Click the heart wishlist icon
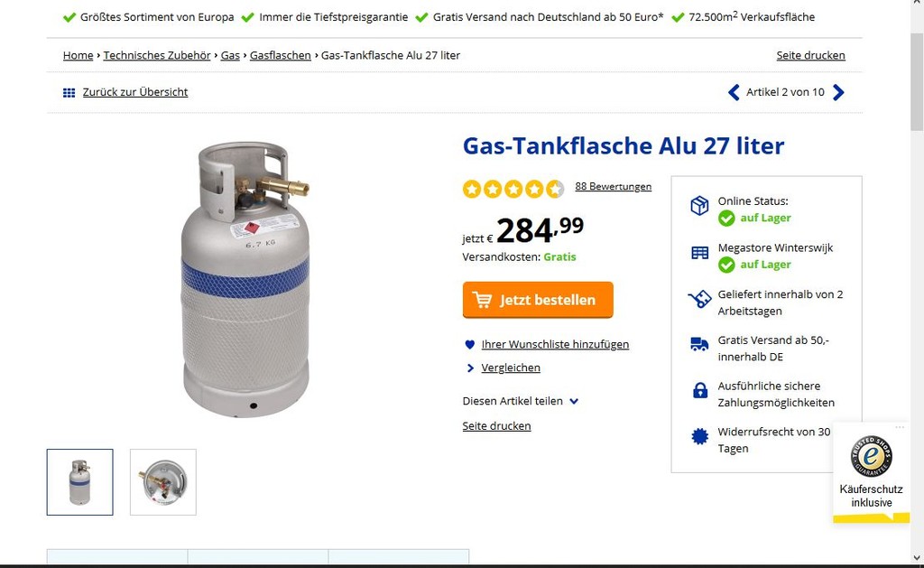924x568 pixels. click(x=469, y=344)
